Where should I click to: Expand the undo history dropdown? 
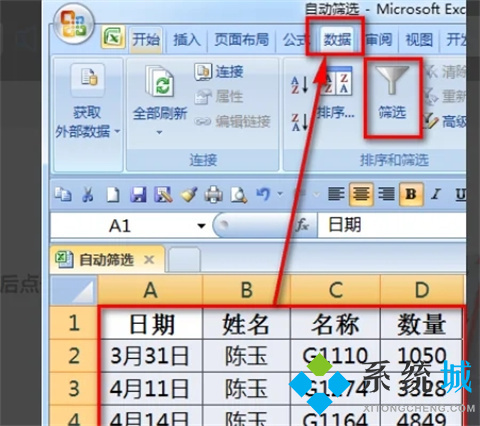280,194
